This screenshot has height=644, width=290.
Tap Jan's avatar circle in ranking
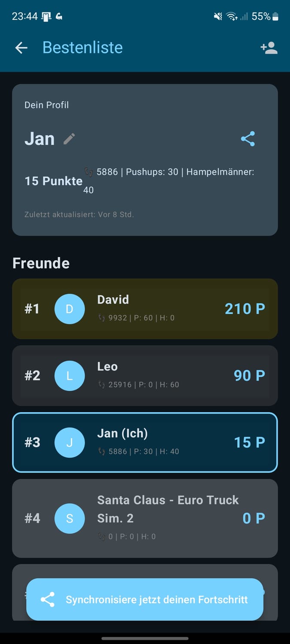[x=70, y=443]
